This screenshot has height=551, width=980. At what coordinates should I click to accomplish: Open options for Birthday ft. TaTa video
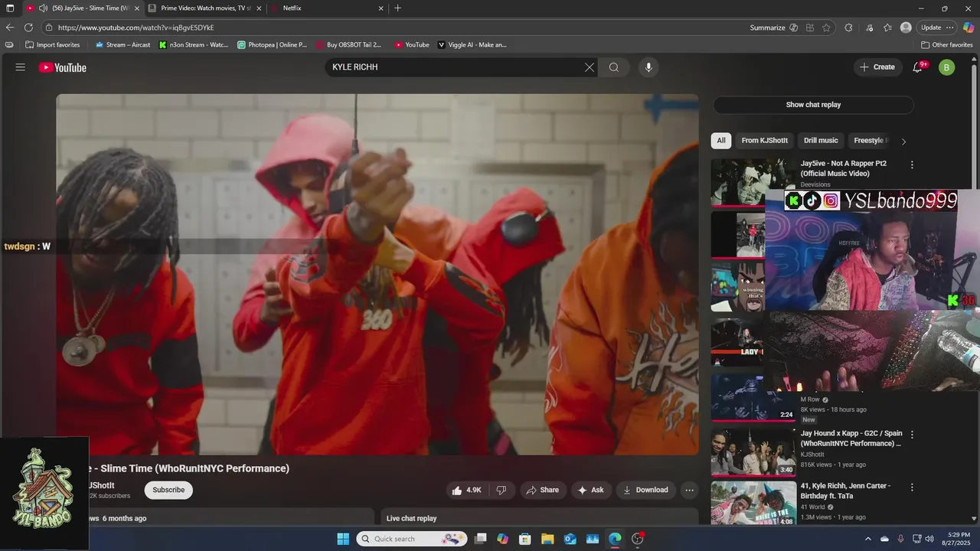coord(911,487)
